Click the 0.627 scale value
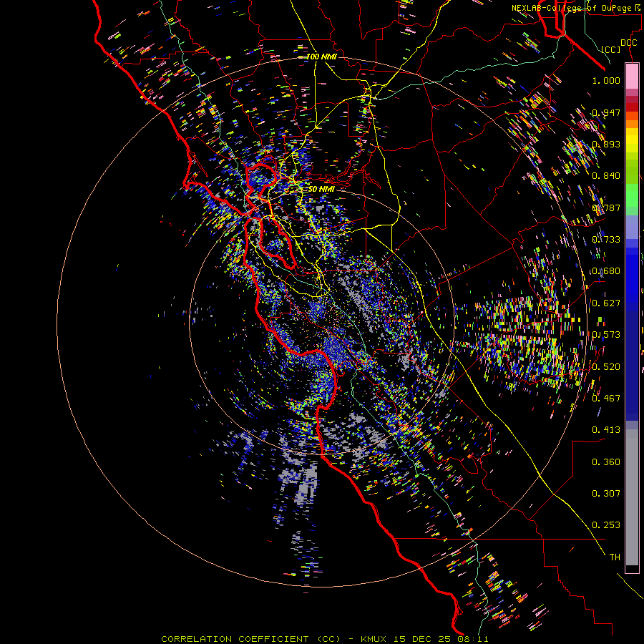 (606, 303)
